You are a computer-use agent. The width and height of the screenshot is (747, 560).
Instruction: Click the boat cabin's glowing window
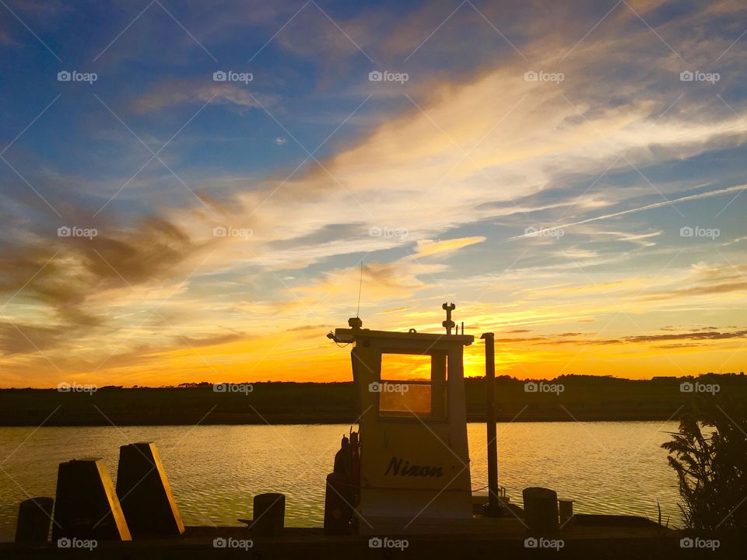pyautogui.click(x=405, y=383)
